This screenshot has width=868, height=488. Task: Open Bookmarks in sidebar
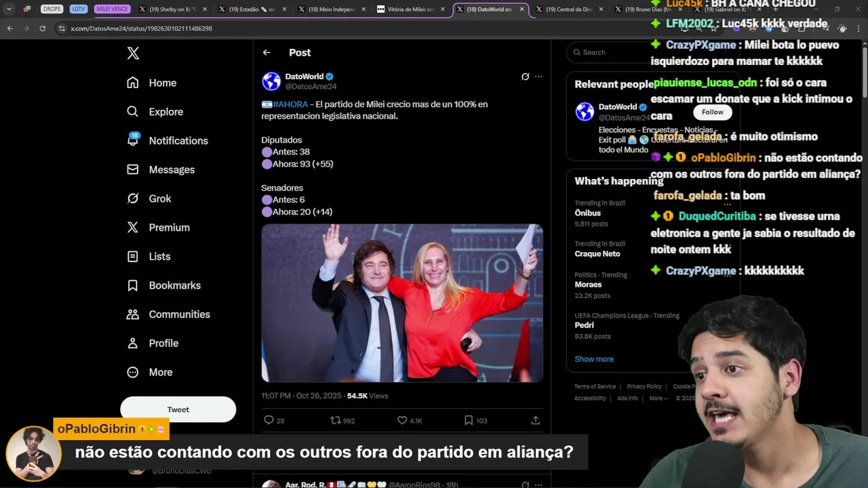[163, 285]
